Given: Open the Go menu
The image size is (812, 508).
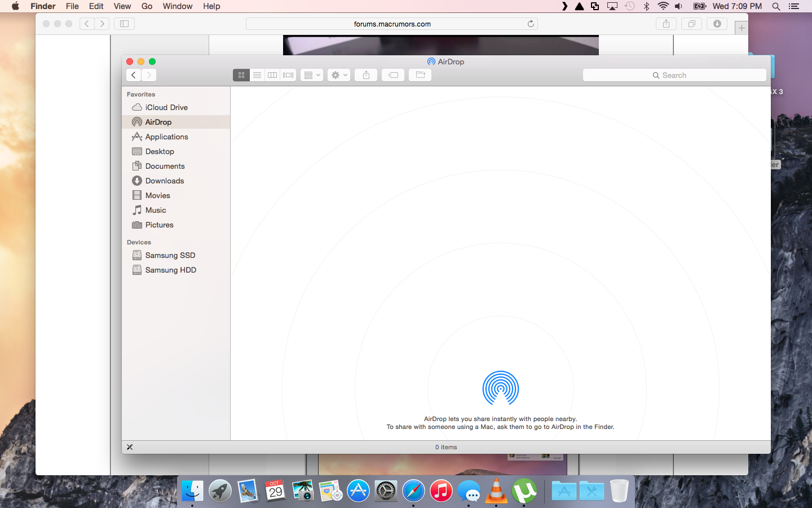Looking at the screenshot, I should (147, 6).
